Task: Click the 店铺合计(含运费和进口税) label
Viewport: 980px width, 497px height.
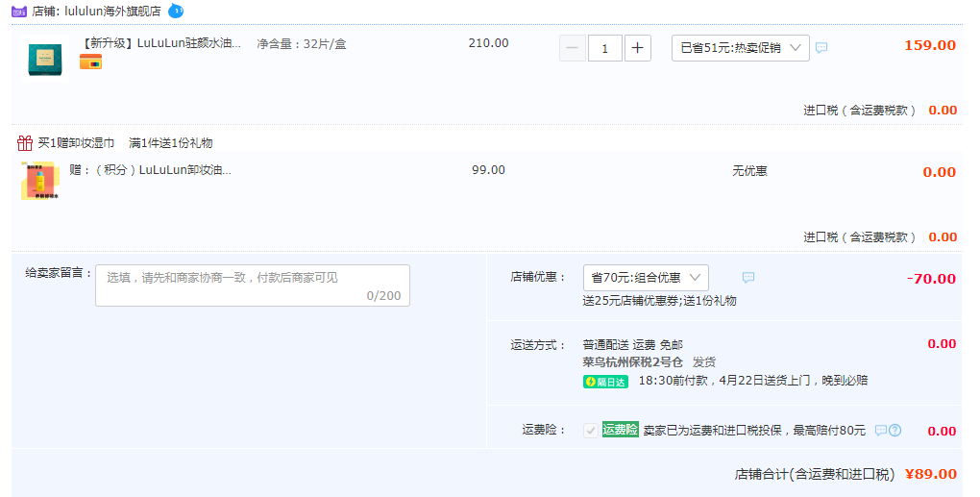Action: click(x=815, y=475)
